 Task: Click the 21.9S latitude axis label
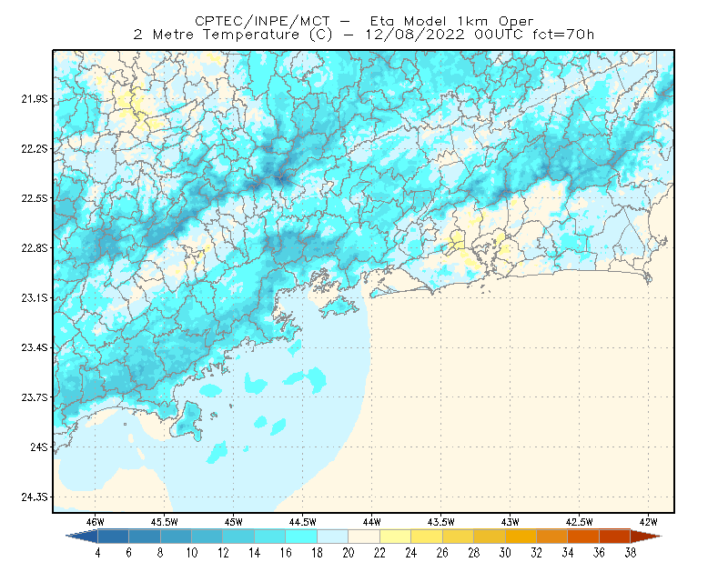(x=35, y=99)
